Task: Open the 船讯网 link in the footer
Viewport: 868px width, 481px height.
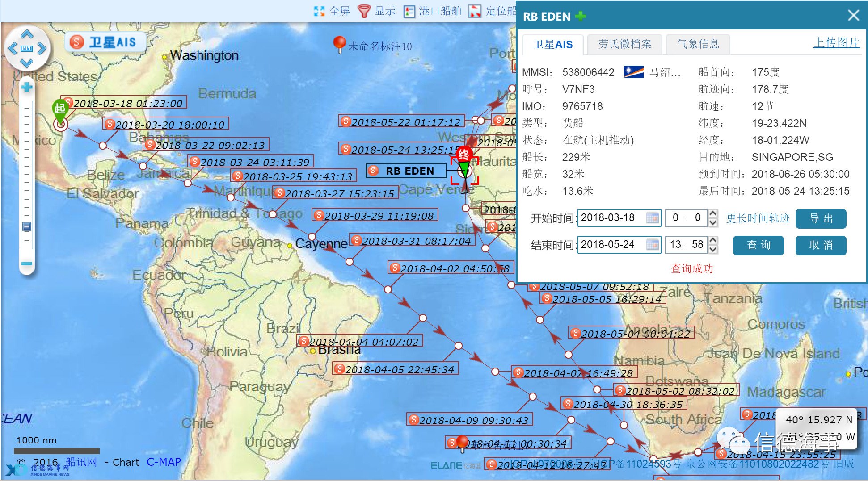Action: click(x=81, y=462)
